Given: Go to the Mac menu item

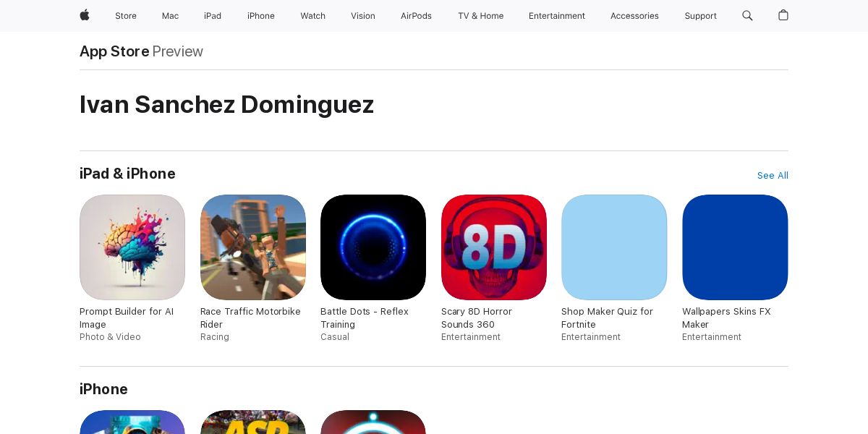Looking at the screenshot, I should click(x=170, y=16).
